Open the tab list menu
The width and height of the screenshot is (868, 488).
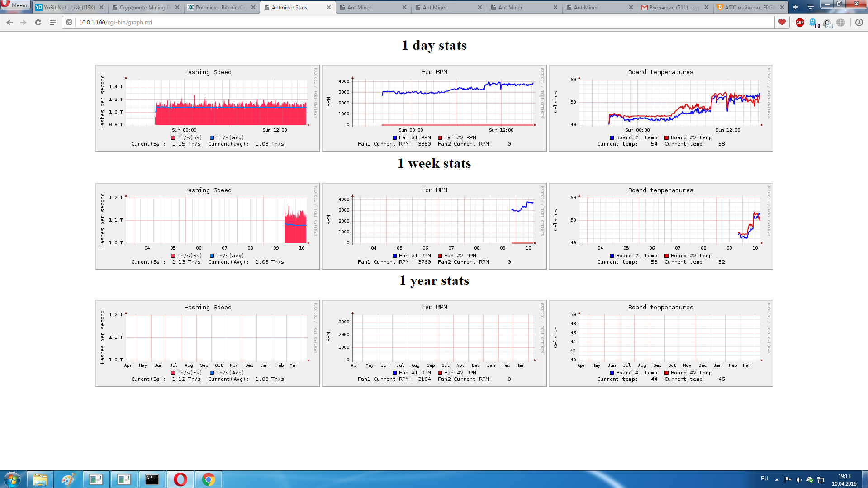click(811, 7)
